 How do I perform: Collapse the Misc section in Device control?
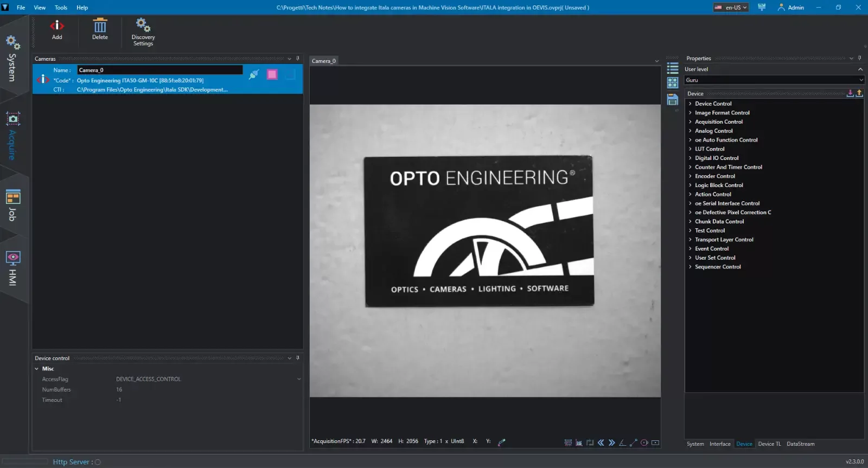pos(37,369)
